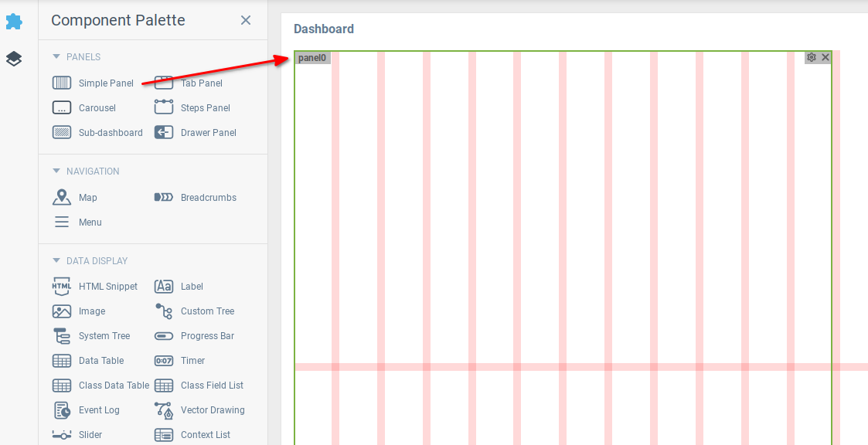
Task: Select the Simple Panel component
Action: (x=93, y=83)
